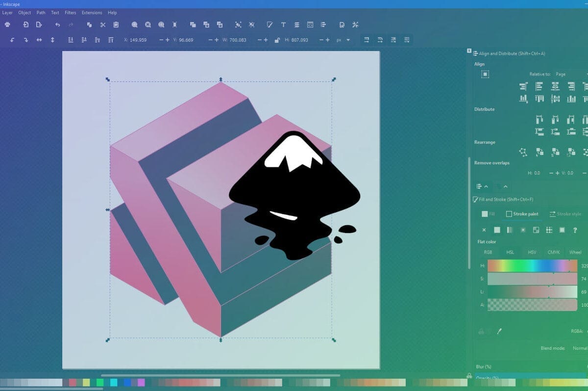Viewport: 588px width, 391px height.
Task: Switch to the Stroke style tab
Action: 566,214
